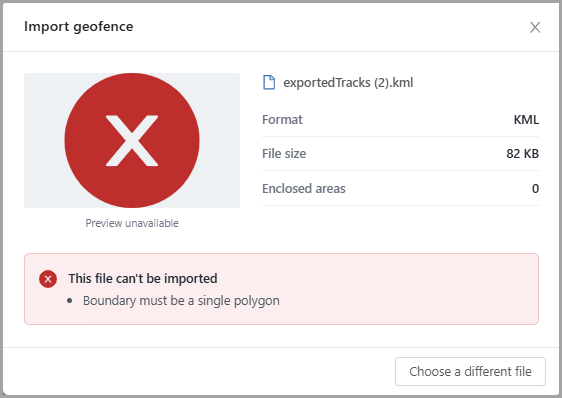This screenshot has height=398, width=562.
Task: Click the File size label
Action: (284, 154)
